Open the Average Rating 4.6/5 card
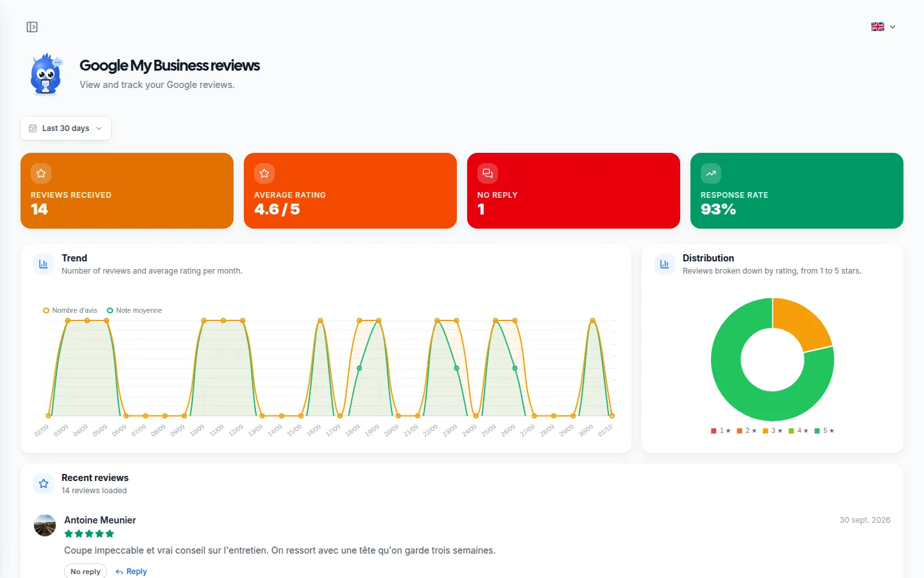 point(350,191)
